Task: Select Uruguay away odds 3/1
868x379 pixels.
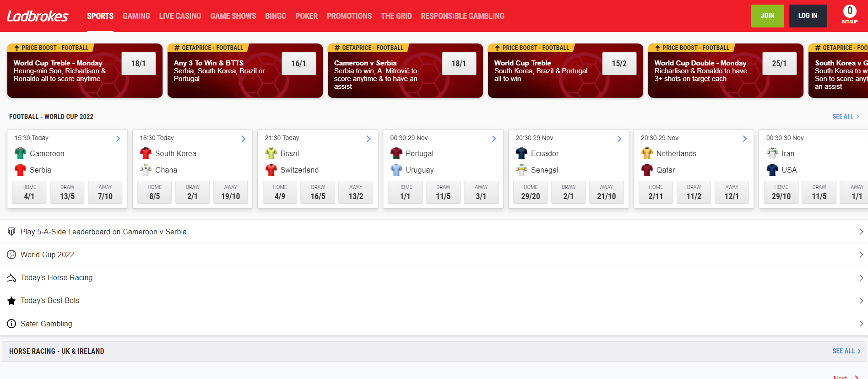Action: [481, 192]
